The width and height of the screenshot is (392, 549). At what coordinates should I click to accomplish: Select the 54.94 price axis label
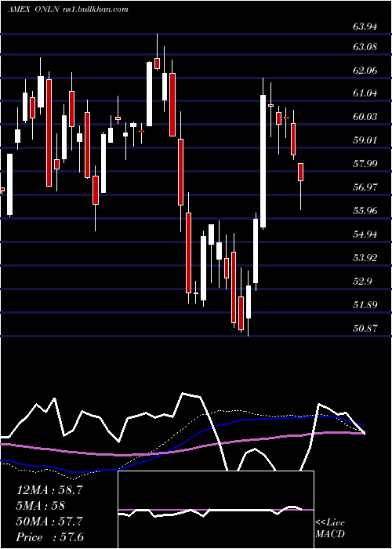[365, 234]
